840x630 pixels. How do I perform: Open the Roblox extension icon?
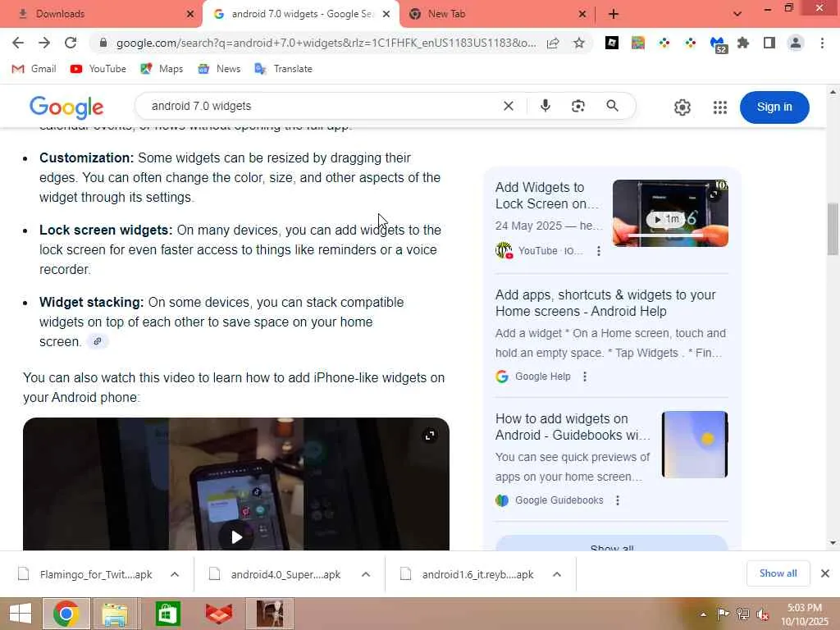click(611, 43)
